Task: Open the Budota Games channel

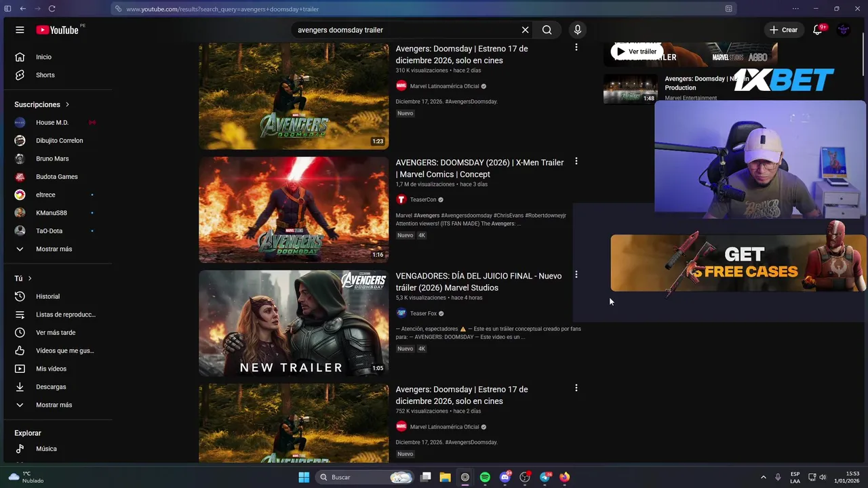Action: pyautogui.click(x=56, y=177)
